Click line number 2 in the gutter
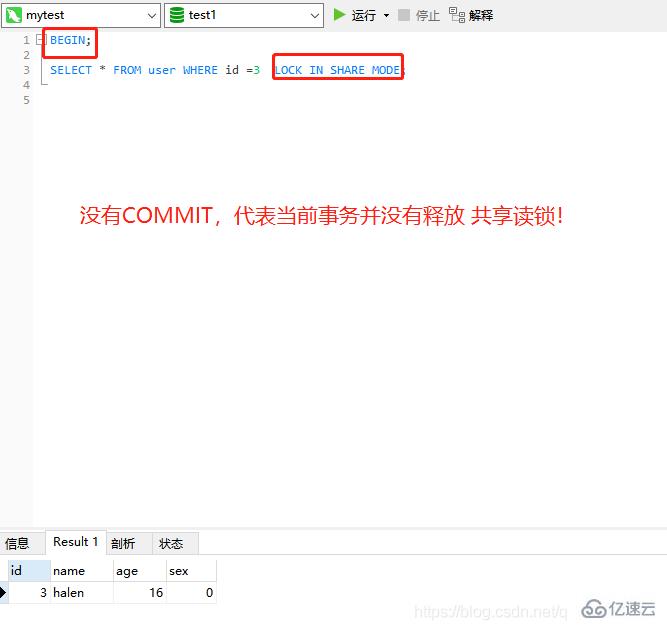Viewport: 667px width, 630px height. tap(26, 55)
